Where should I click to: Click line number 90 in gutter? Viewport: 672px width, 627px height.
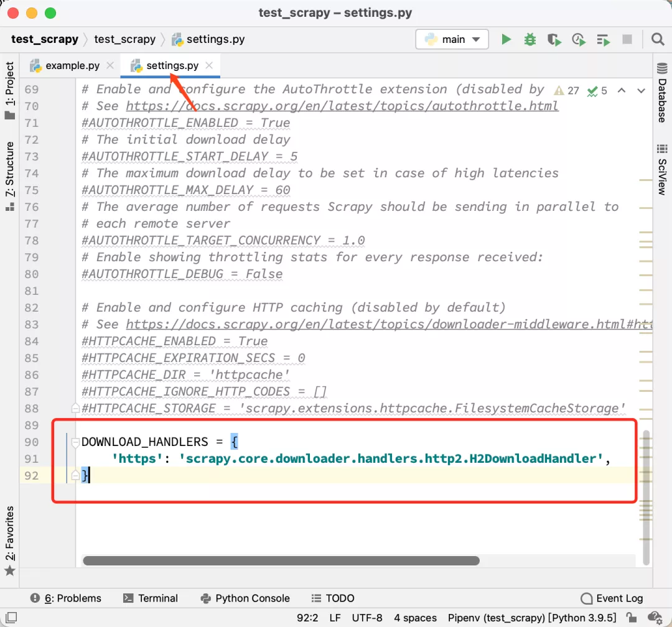[32, 442]
